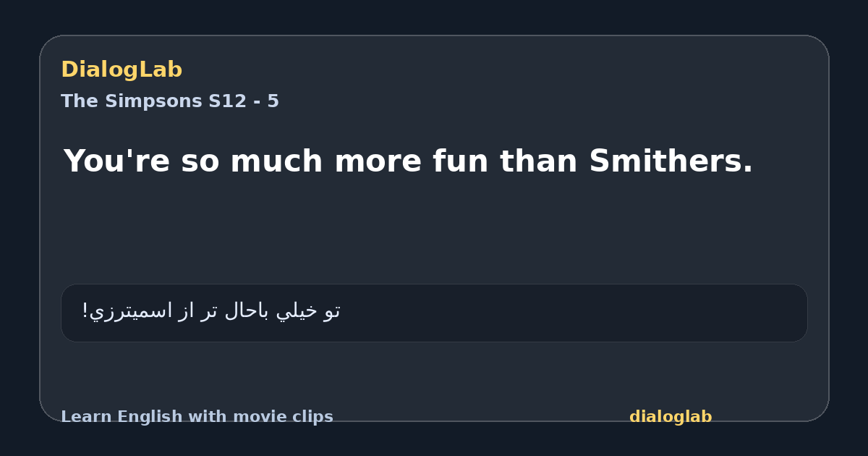Click "Learn English with movie clips" tagline
Viewport: 868px width, 456px height.
[x=197, y=417]
